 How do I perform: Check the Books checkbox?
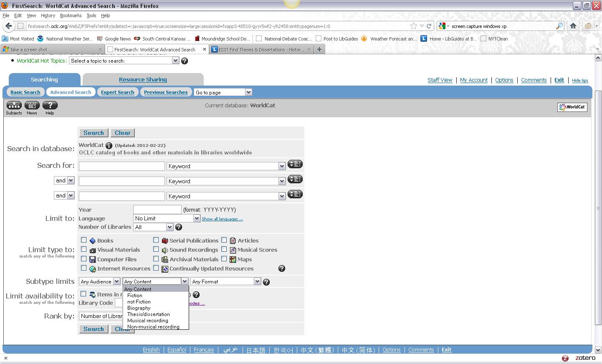[83, 240]
